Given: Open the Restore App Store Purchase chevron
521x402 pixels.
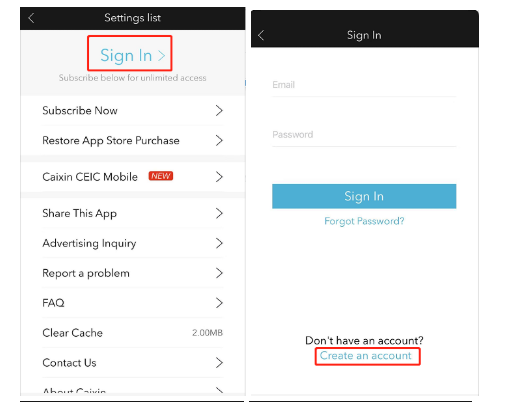Looking at the screenshot, I should pyautogui.click(x=219, y=140).
